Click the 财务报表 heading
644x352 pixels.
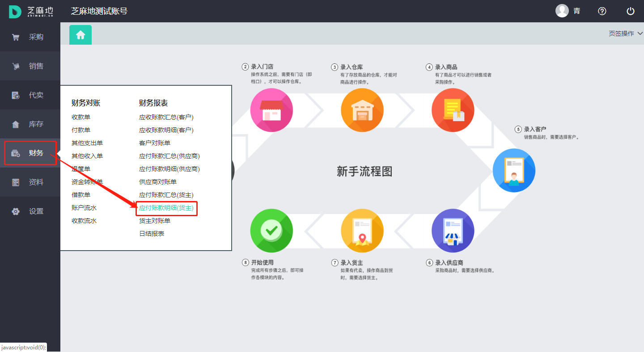point(153,103)
